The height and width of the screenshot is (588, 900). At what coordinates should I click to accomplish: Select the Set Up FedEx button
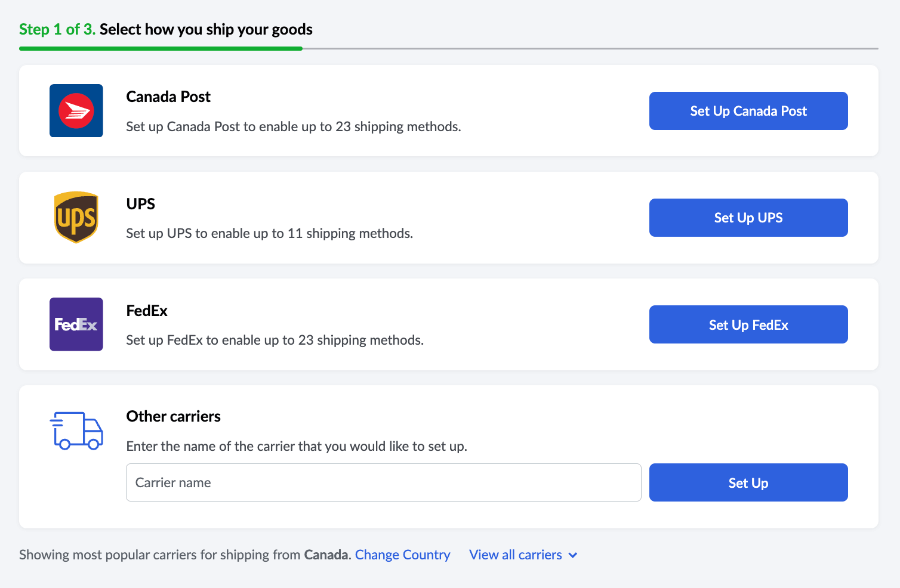point(748,324)
